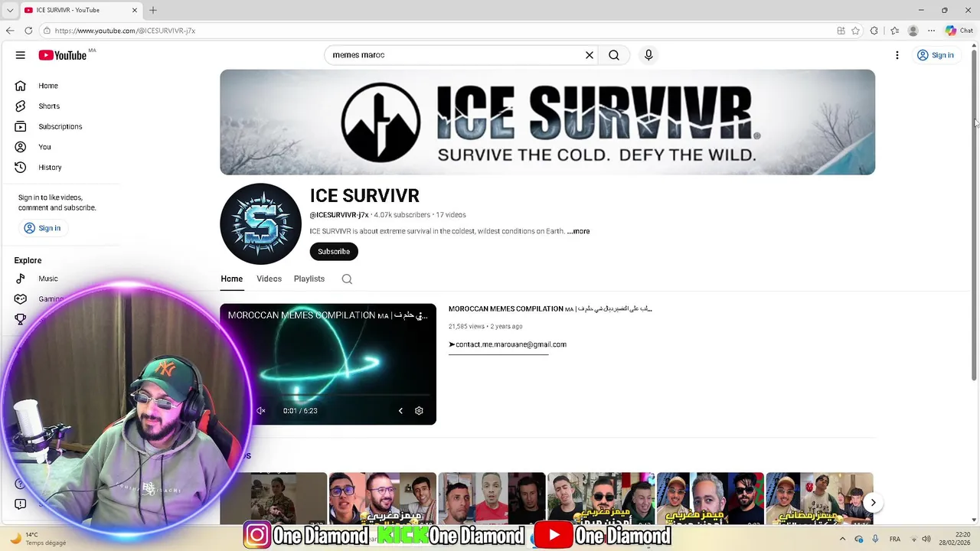Open featured video player settings gear
The width and height of the screenshot is (980, 551).
(x=419, y=411)
